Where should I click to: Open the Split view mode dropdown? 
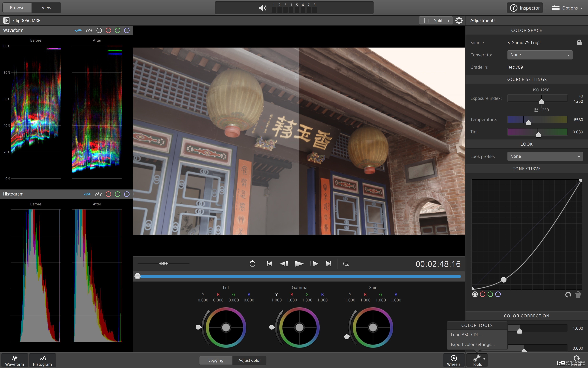[x=436, y=21]
